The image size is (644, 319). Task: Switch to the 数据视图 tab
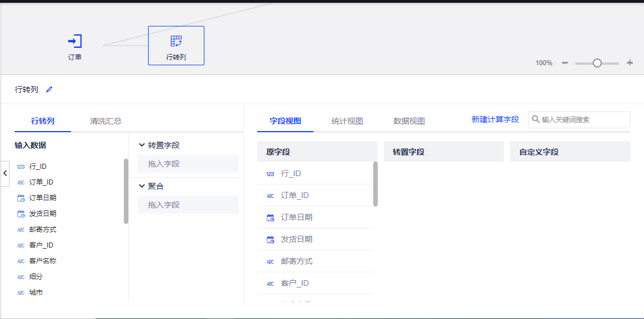pyautogui.click(x=409, y=121)
